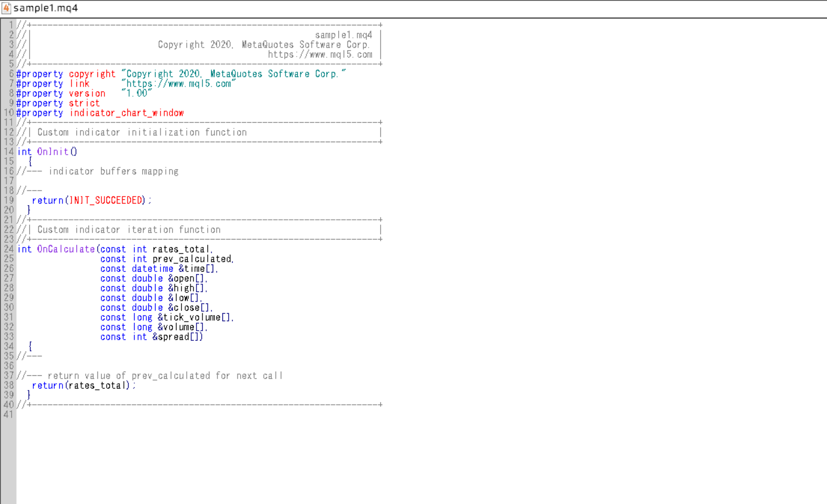
Task: Click line number 24 in the gutter
Action: click(x=9, y=249)
